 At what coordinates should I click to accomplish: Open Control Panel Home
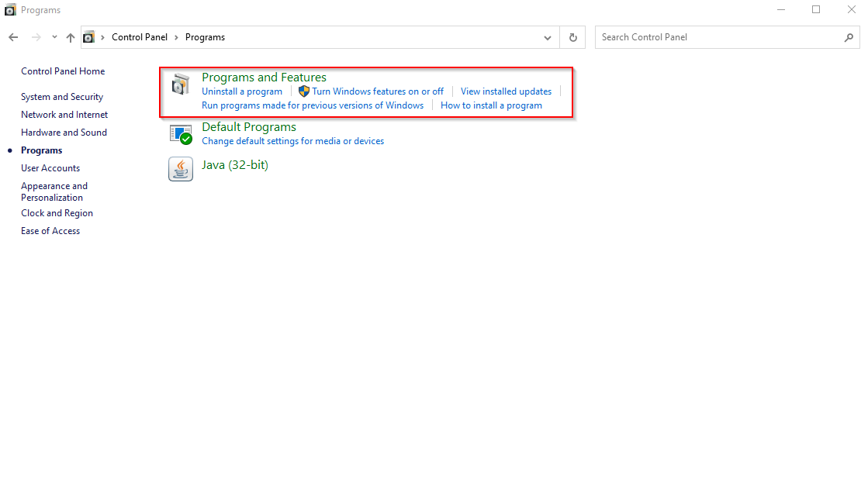[63, 71]
